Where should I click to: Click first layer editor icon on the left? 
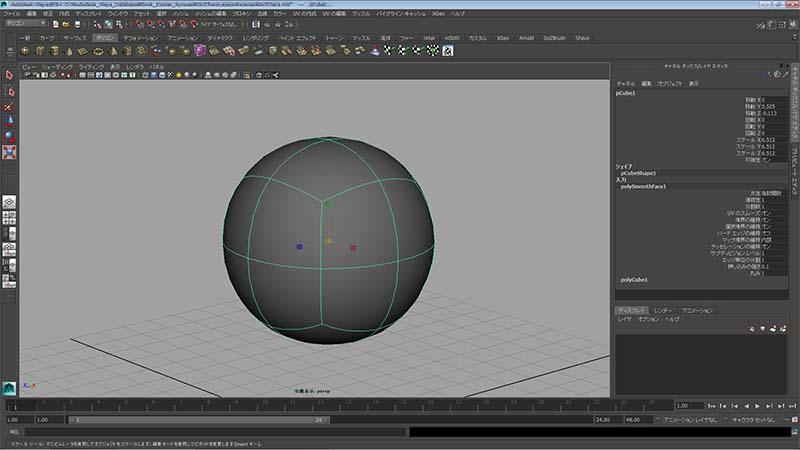[752, 329]
